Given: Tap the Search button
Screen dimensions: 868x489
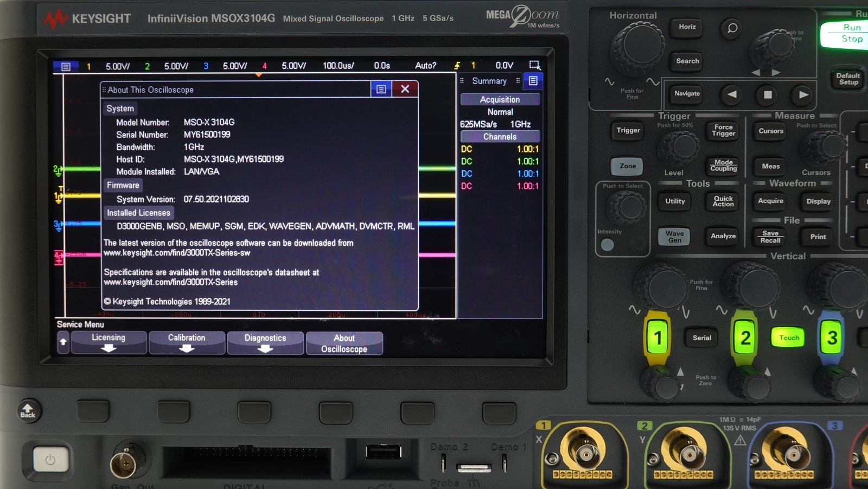Looking at the screenshot, I should [x=687, y=61].
